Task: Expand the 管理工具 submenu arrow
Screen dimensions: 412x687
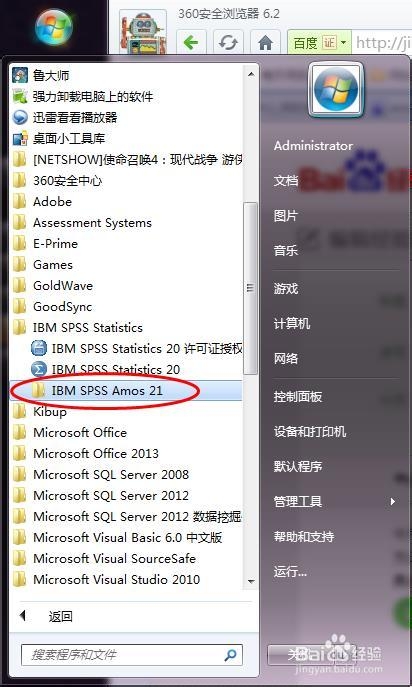Action: pyautogui.click(x=393, y=501)
